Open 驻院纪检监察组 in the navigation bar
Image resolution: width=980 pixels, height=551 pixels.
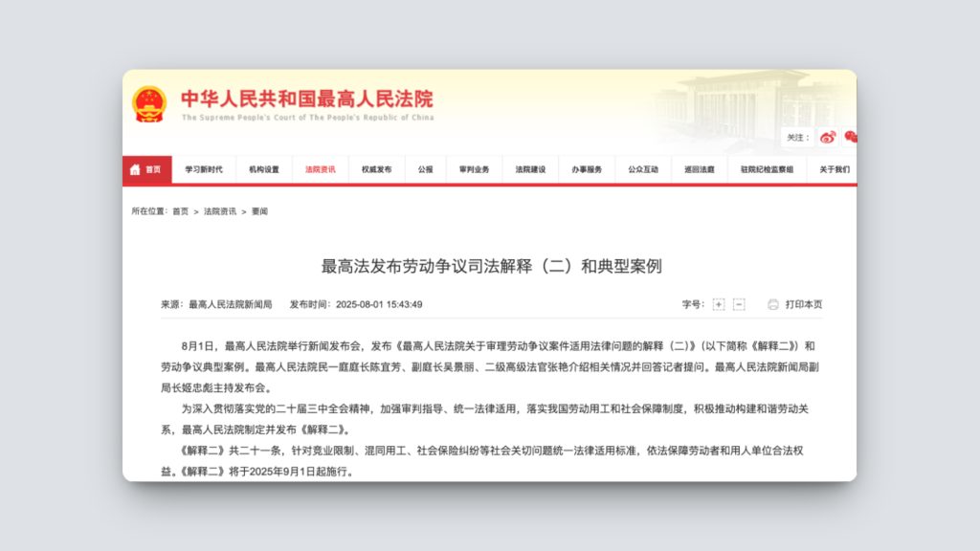[767, 169]
